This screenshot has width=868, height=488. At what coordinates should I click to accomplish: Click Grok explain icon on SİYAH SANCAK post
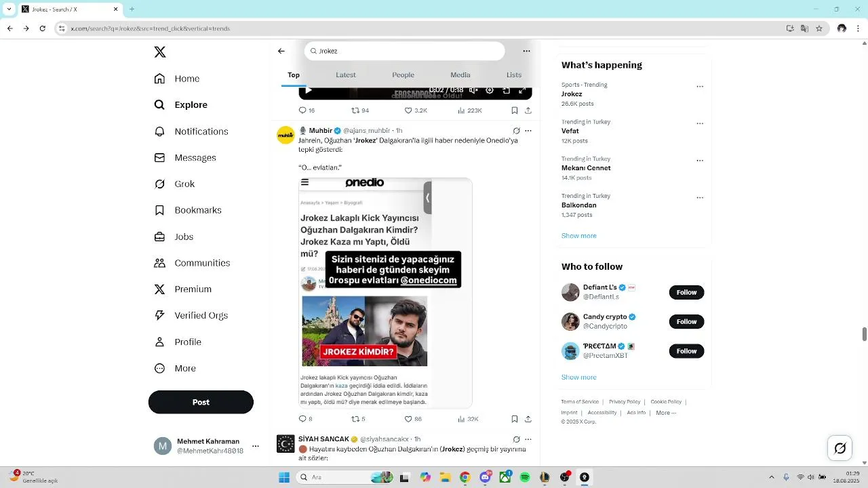(x=516, y=439)
